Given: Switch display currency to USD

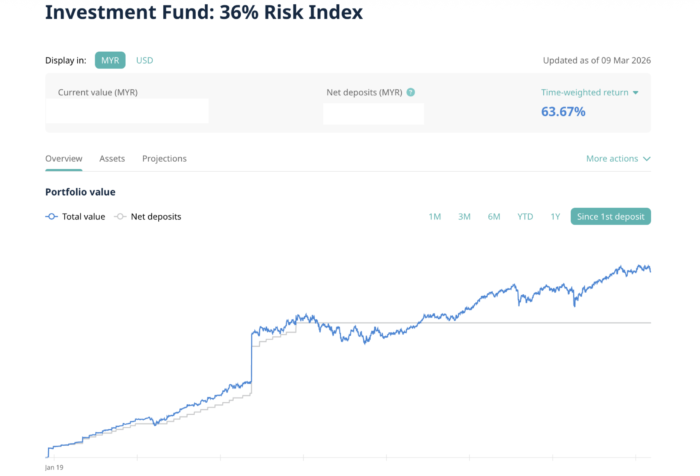Looking at the screenshot, I should [x=145, y=60].
